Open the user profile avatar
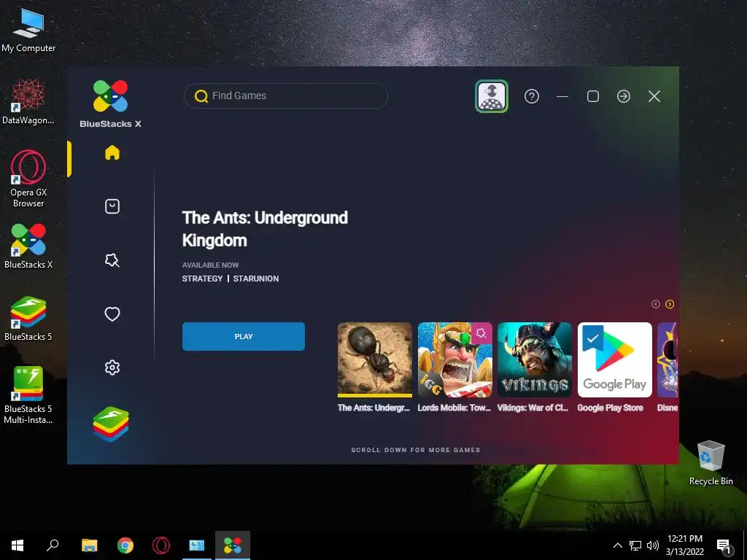Viewport: 747px width, 560px height. [492, 96]
